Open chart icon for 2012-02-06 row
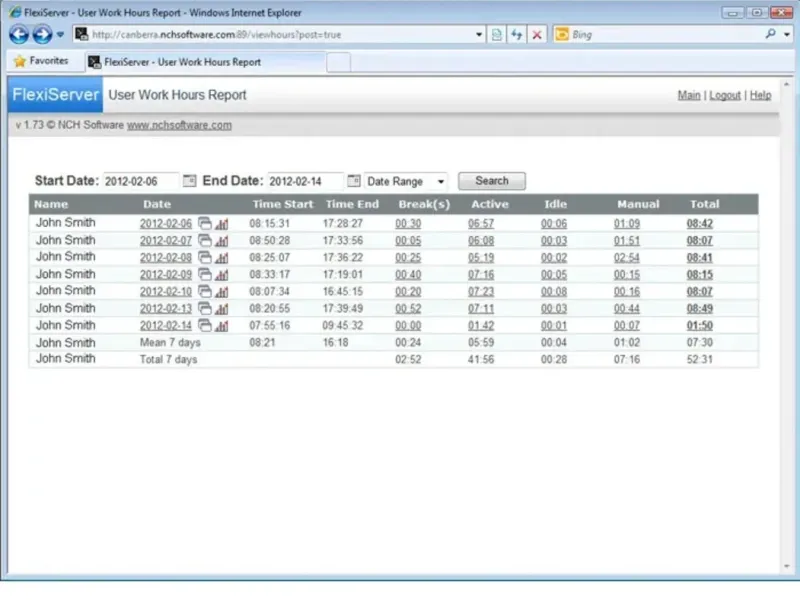Viewport: 800px width, 600px height. [221, 223]
